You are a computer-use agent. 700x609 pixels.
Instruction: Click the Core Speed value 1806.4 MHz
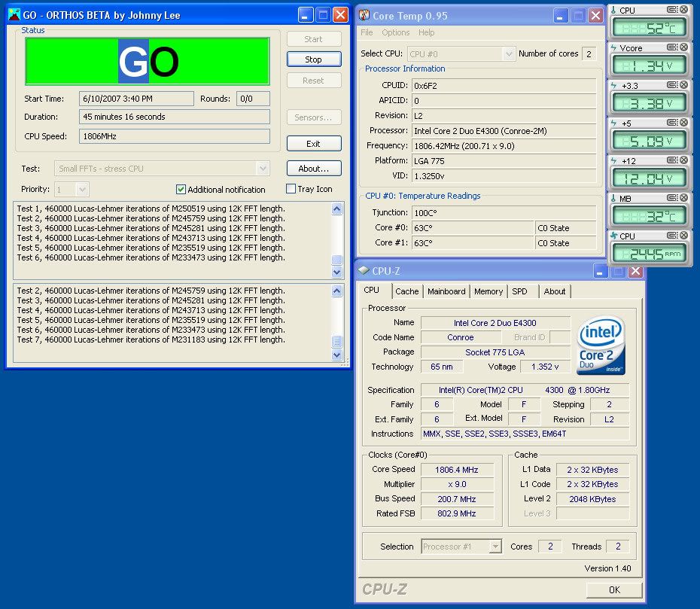(457, 470)
